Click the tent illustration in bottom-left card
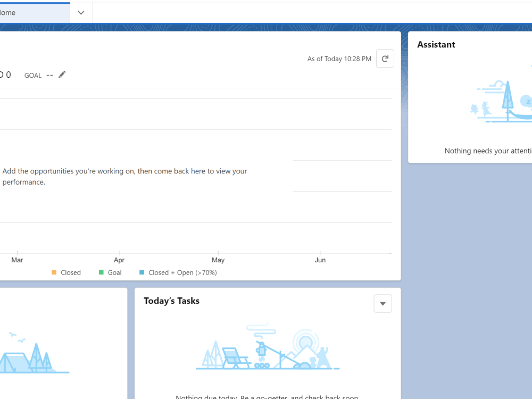The height and width of the screenshot is (399, 532). tap(35, 362)
